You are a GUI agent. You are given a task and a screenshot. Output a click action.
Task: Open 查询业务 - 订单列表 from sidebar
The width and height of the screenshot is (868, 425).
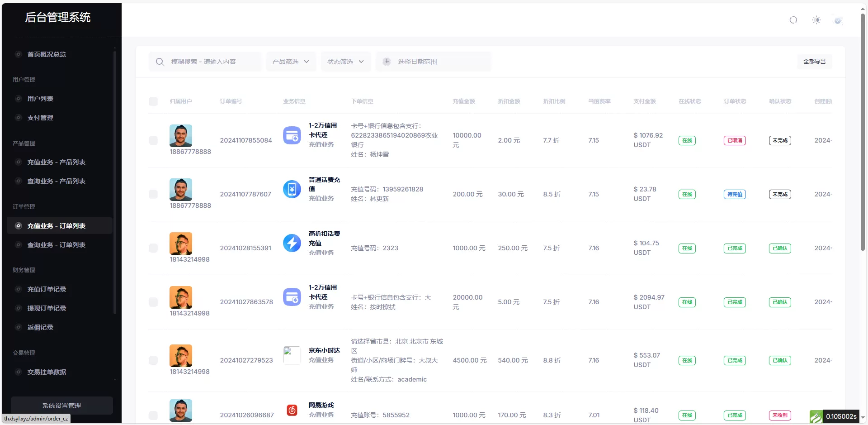[56, 245]
